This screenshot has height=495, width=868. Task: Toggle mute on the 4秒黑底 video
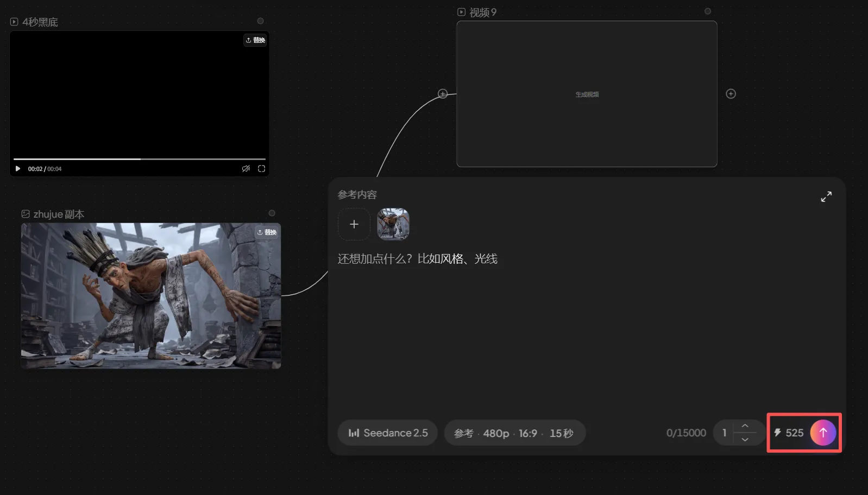click(246, 169)
